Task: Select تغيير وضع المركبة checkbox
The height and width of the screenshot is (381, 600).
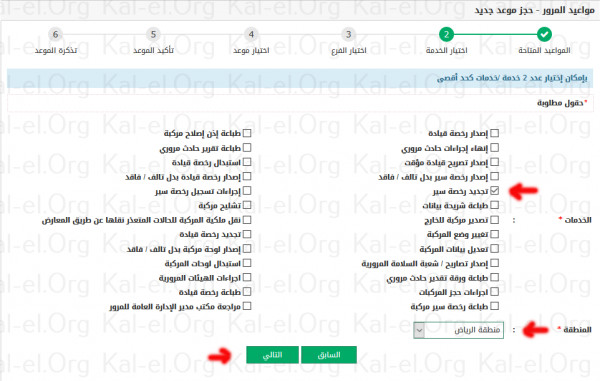Action: pyautogui.click(x=495, y=234)
